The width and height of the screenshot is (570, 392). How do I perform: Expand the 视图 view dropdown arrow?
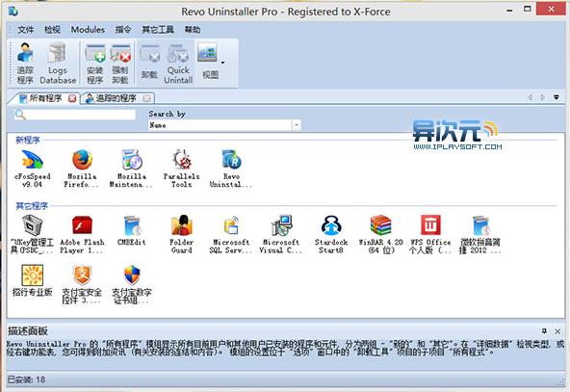(222, 63)
